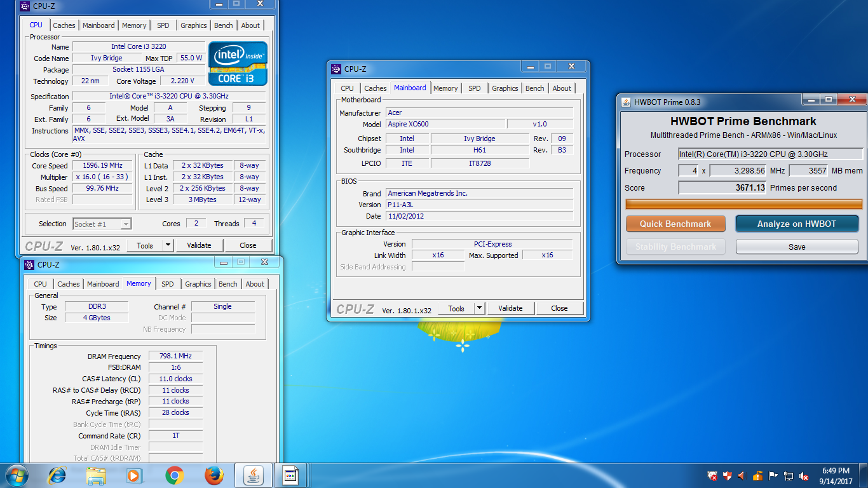
Task: Click the Multiplier value x 16.0
Action: point(102,177)
